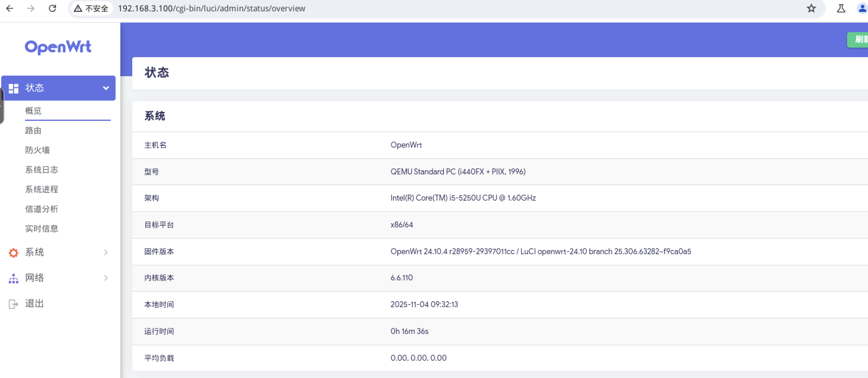The height and width of the screenshot is (378, 868).
Task: Click the network topology icon
Action: (x=13, y=278)
